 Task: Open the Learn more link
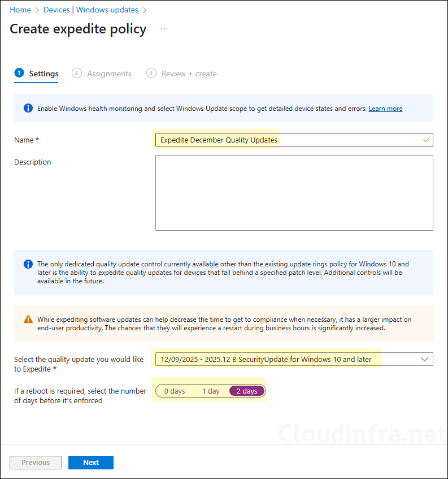click(x=385, y=108)
